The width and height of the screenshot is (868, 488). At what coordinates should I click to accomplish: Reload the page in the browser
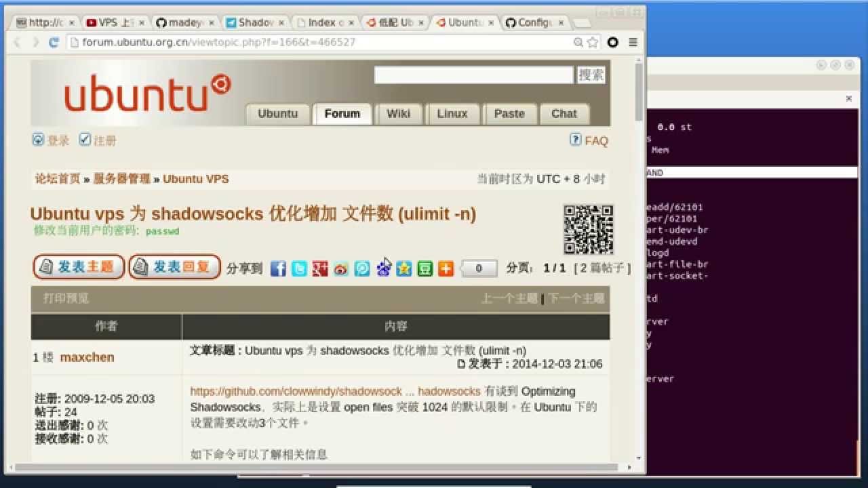click(54, 42)
